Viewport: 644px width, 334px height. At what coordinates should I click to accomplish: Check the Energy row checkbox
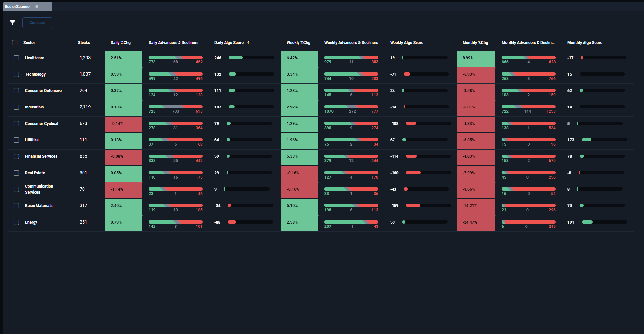(x=16, y=222)
